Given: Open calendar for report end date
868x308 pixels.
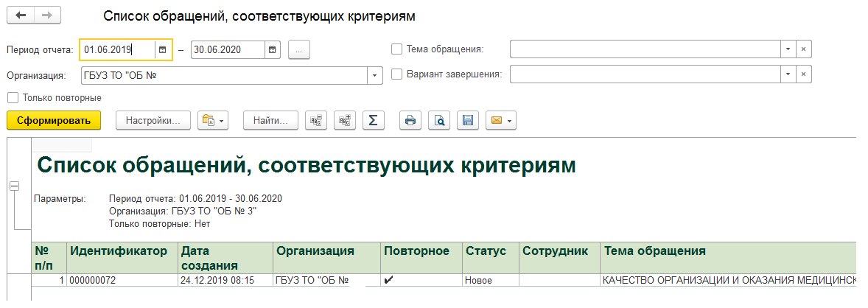Looking at the screenshot, I should tap(273, 49).
